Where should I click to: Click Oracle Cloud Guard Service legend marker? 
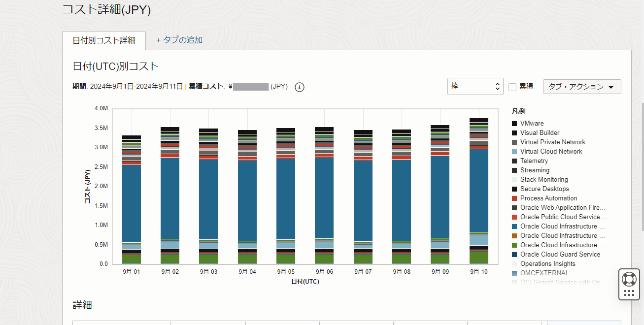(x=514, y=255)
